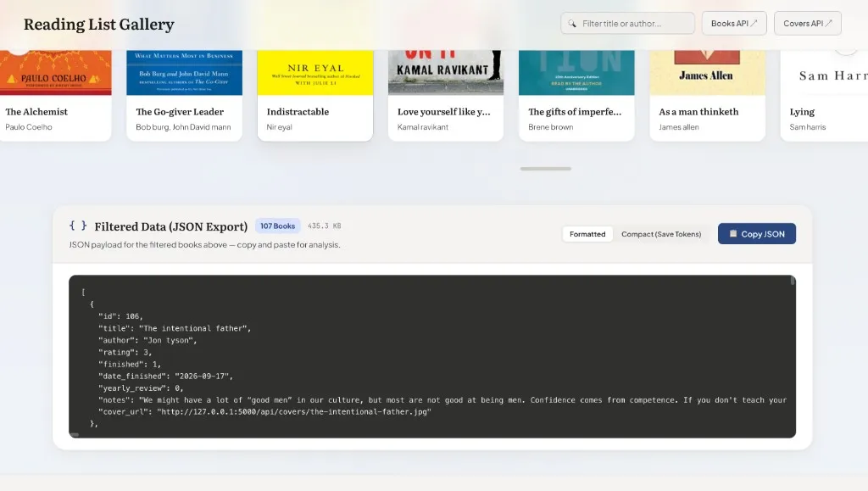The height and width of the screenshot is (491, 868).
Task: Click the 435.3 KB size label
Action: [325, 226]
